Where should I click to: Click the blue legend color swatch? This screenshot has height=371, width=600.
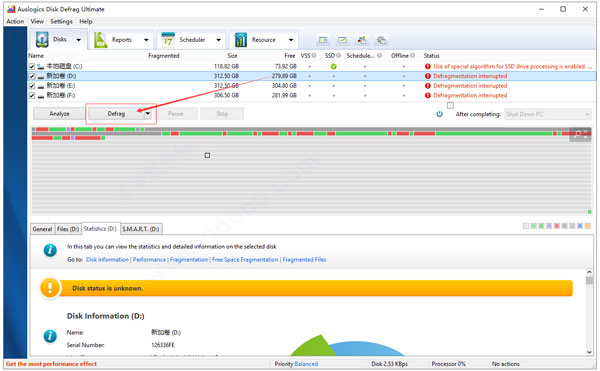pyautogui.click(x=580, y=226)
